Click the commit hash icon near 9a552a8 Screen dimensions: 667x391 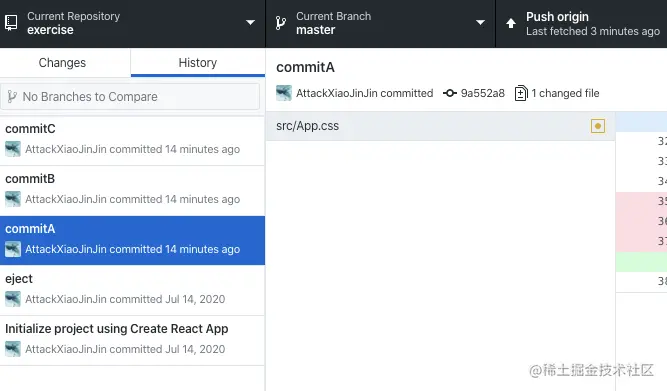[x=450, y=93]
